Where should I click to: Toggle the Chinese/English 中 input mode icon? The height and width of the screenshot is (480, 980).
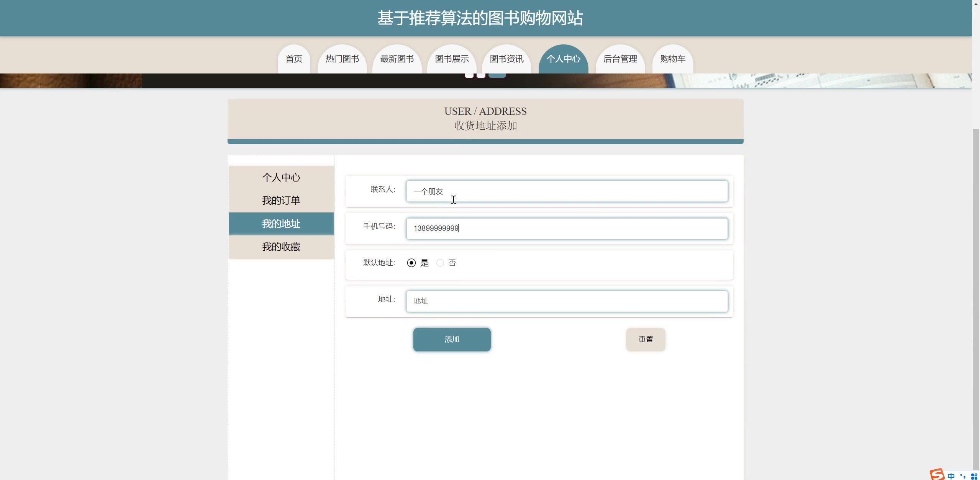pyautogui.click(x=951, y=476)
